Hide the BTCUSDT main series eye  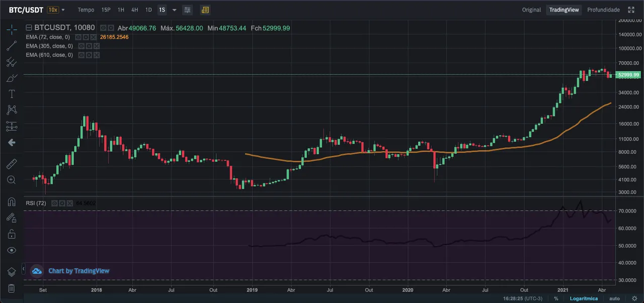click(x=103, y=28)
